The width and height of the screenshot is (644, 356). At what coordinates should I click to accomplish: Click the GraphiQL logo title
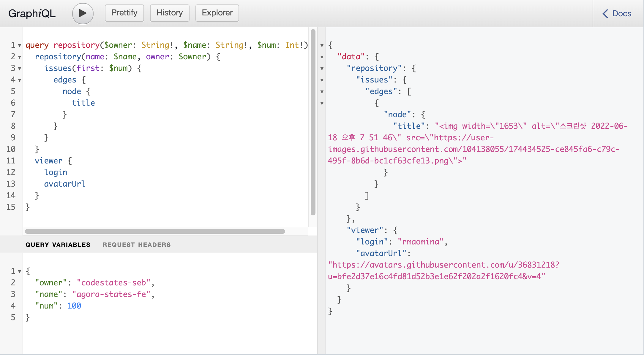tap(32, 13)
